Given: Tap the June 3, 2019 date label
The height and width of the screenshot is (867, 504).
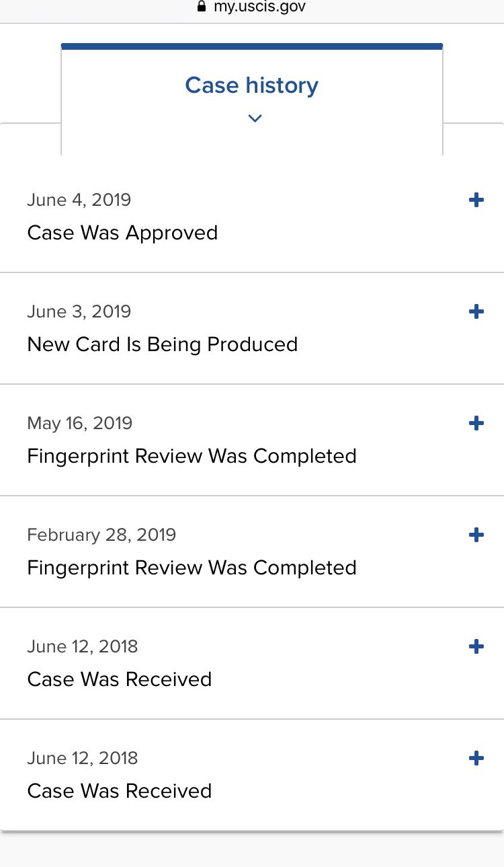Looking at the screenshot, I should pos(79,311).
